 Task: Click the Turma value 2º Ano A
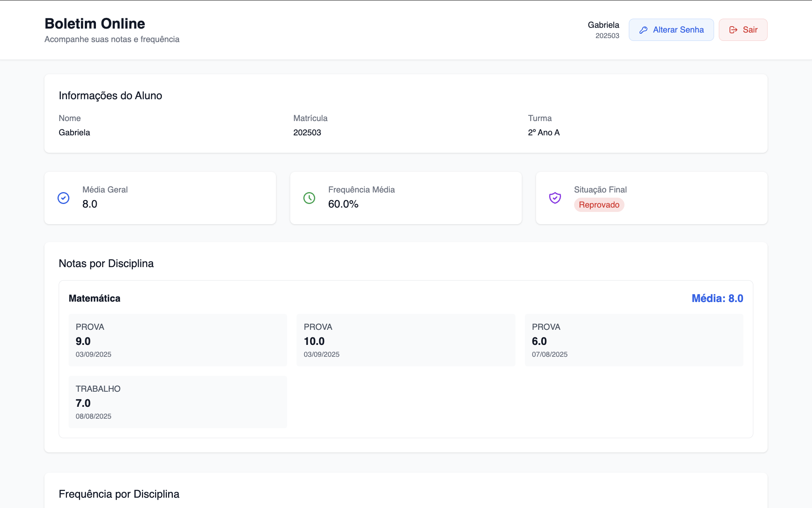(544, 133)
